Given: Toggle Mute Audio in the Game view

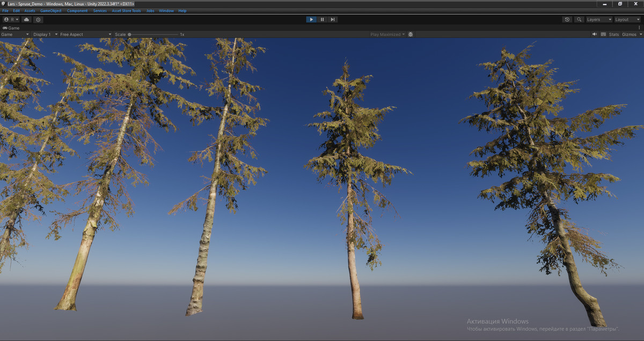Looking at the screenshot, I should click(594, 34).
